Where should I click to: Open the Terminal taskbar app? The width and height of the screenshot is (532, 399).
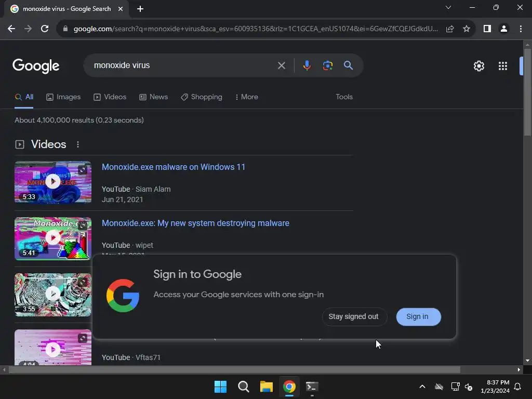tap(312, 387)
